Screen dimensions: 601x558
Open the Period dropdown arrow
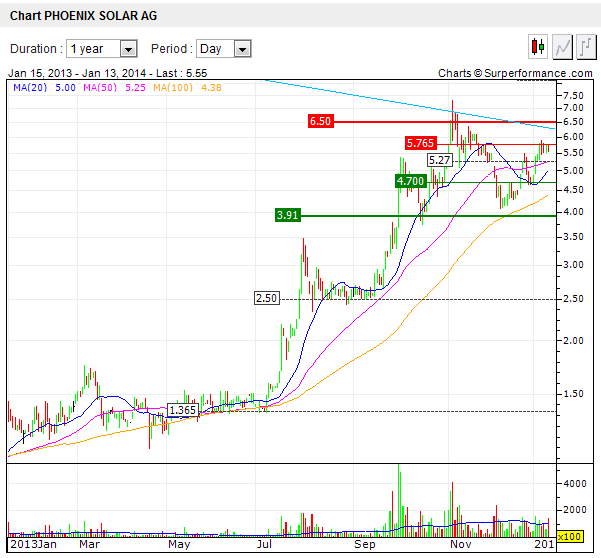[243, 49]
